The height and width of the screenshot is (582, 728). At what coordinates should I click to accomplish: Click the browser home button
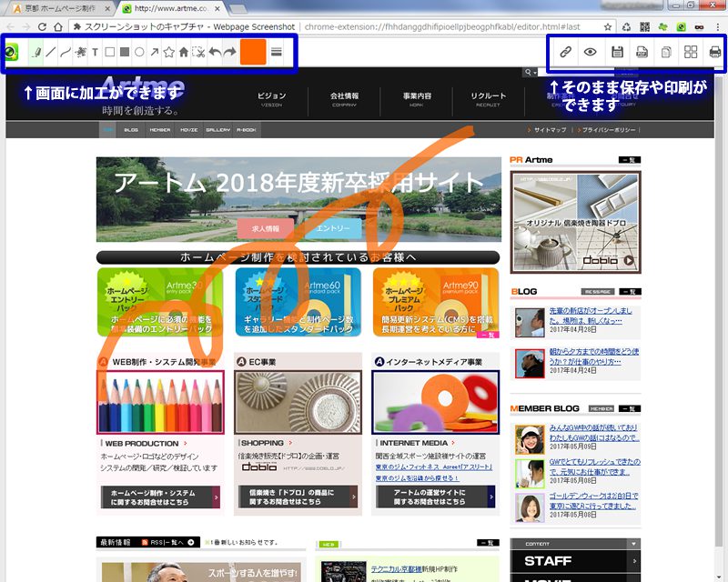point(58,27)
